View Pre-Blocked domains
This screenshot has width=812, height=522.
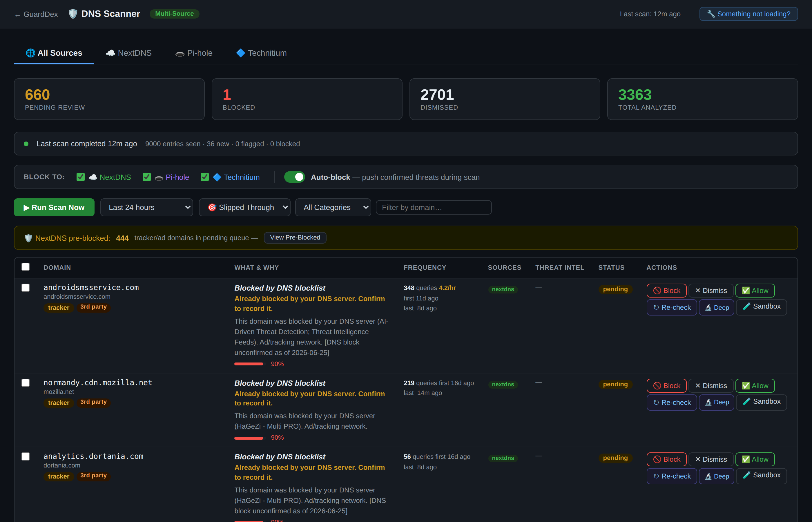tap(295, 238)
